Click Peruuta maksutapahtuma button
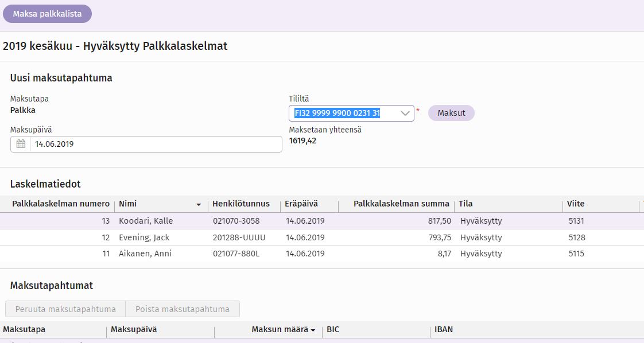The width and height of the screenshot is (644, 343). 65,309
